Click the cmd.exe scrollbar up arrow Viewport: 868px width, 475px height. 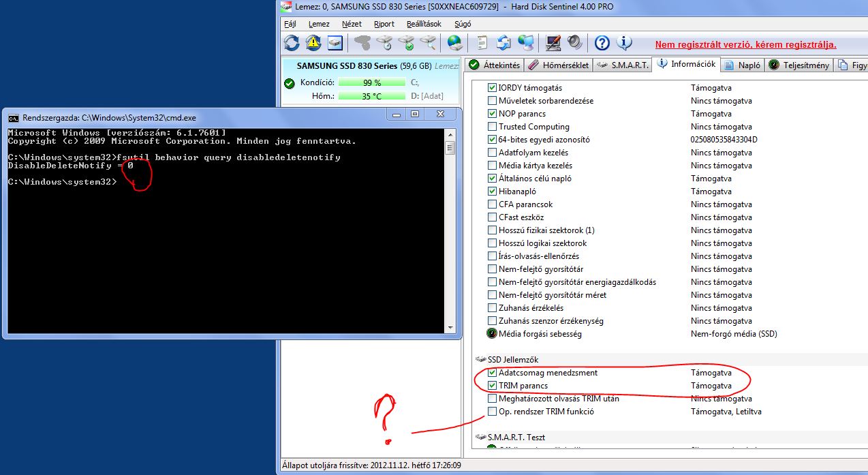pyautogui.click(x=450, y=134)
